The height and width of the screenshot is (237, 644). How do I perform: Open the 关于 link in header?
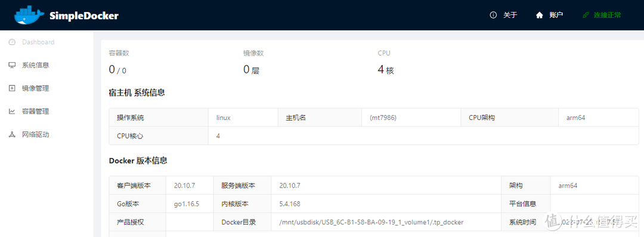tap(510, 16)
